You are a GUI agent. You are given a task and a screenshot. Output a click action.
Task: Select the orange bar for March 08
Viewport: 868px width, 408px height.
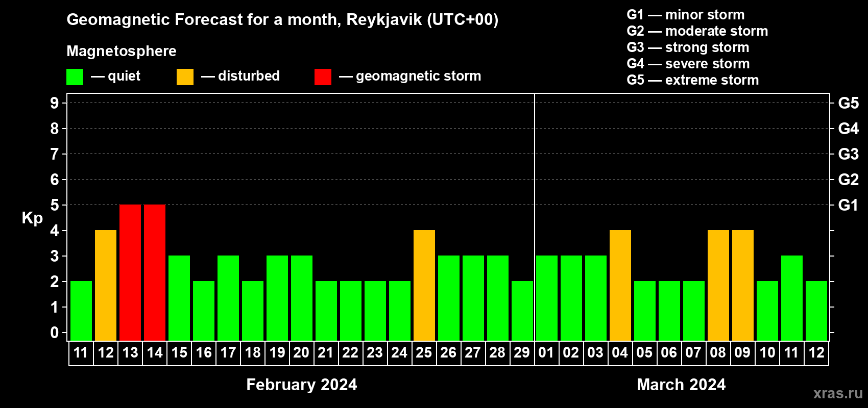[718, 285]
